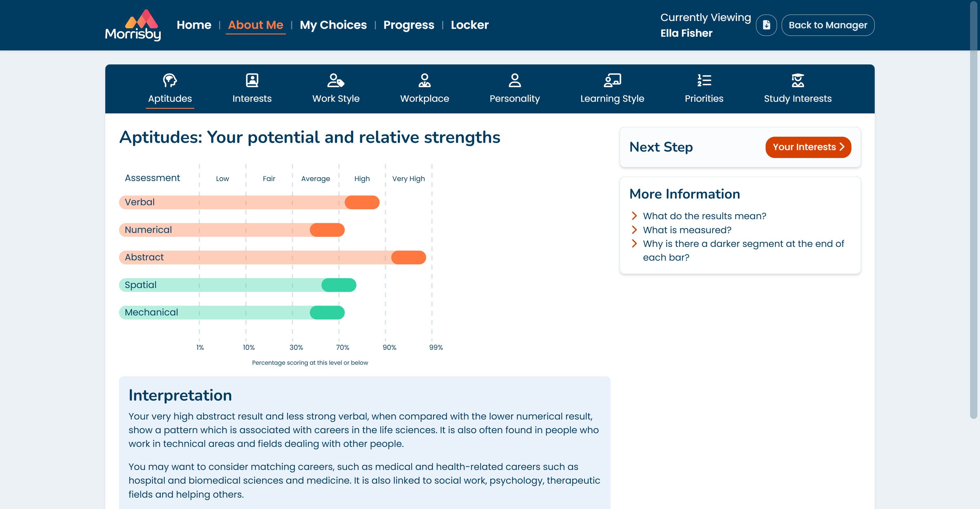Click the Study Interests graduate icon
The image size is (980, 509).
pyautogui.click(x=797, y=80)
